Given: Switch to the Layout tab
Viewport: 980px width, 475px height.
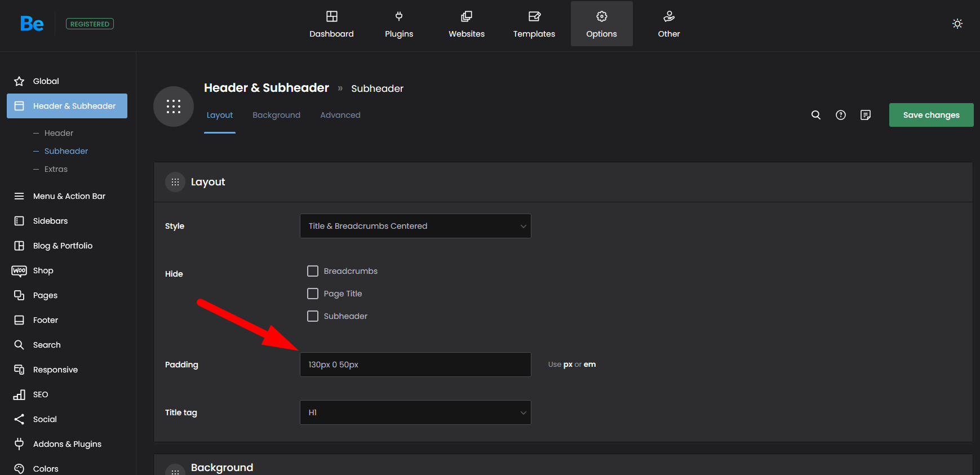Looking at the screenshot, I should pos(220,115).
